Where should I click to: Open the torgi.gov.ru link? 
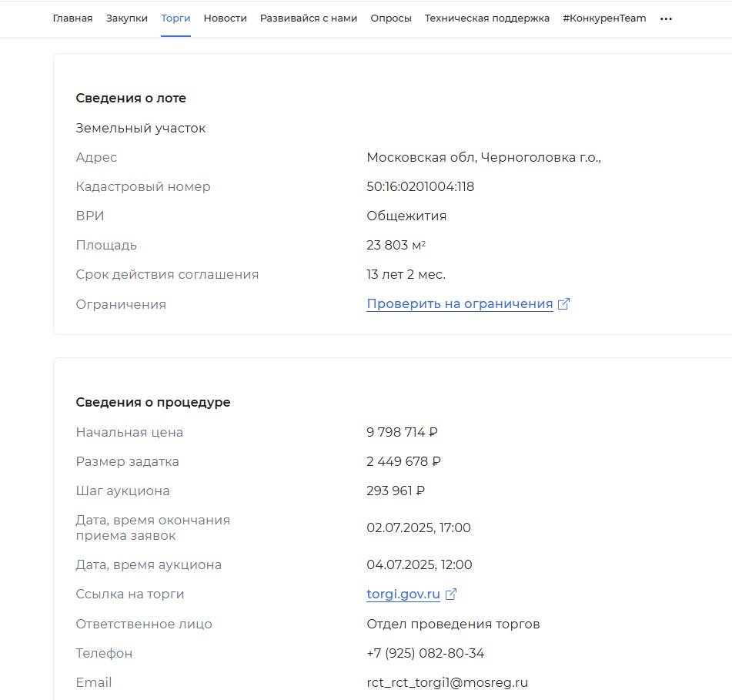pos(403,594)
